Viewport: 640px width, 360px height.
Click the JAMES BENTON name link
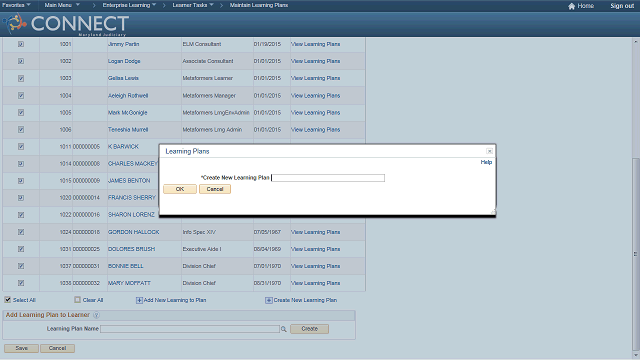tap(129, 181)
